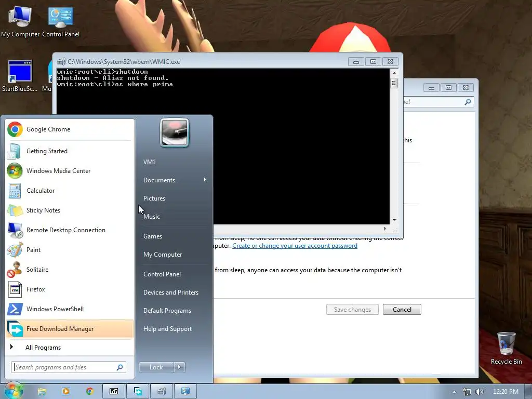The width and height of the screenshot is (532, 399).
Task: Open Control Panel desktop icon
Action: pos(61,22)
